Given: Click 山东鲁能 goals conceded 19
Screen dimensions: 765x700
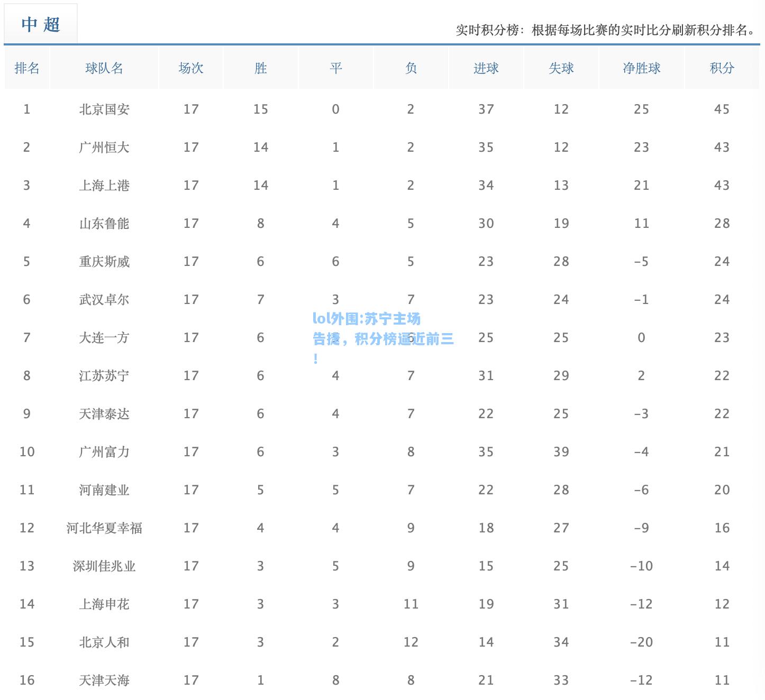Looking at the screenshot, I should click(x=561, y=224).
